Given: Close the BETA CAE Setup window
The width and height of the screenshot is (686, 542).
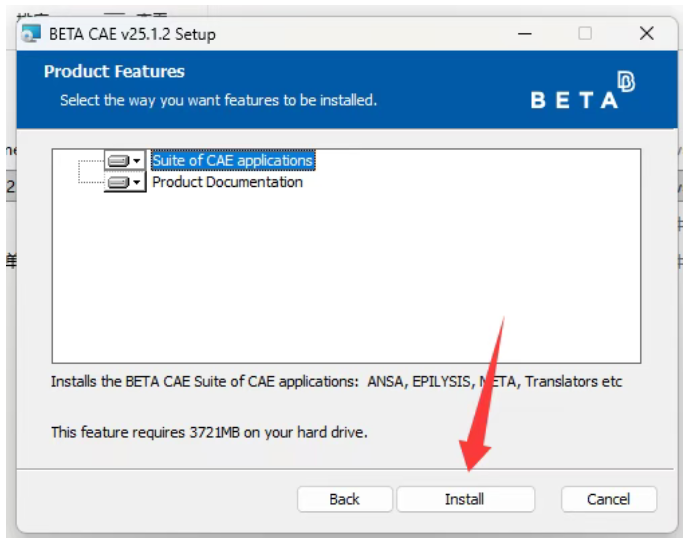Looking at the screenshot, I should 646,33.
